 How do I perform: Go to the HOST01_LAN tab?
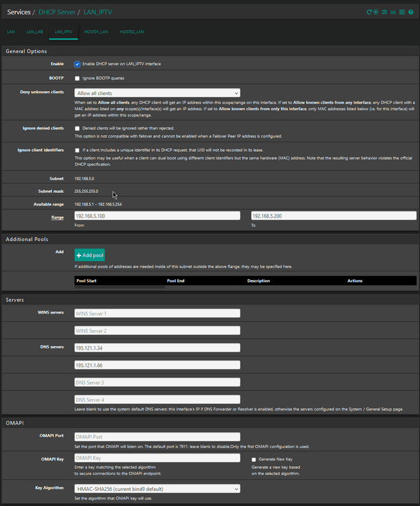(x=96, y=32)
